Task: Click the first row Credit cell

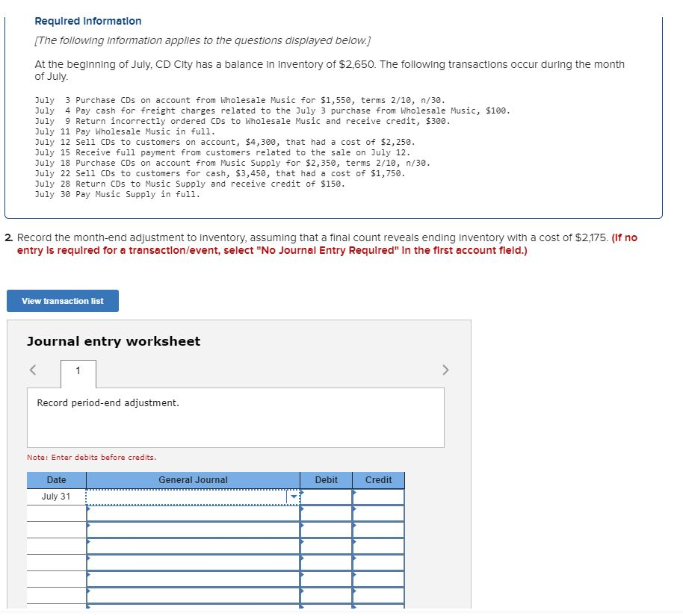Action: [379, 497]
